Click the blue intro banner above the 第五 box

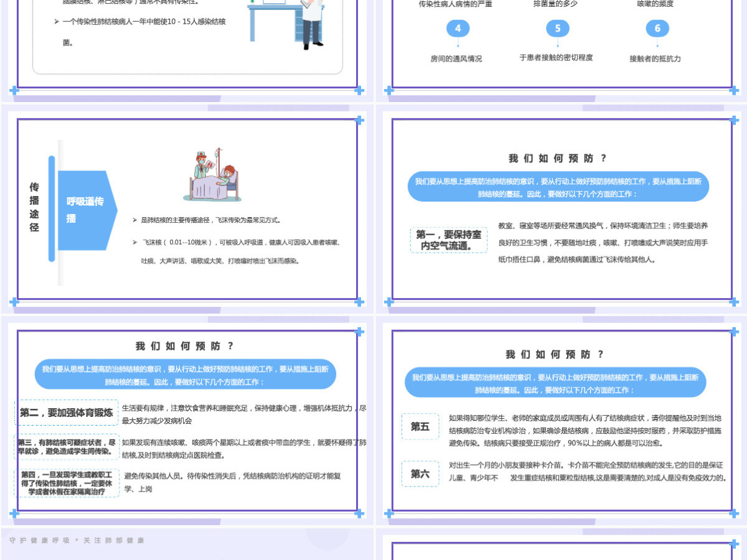click(x=555, y=383)
